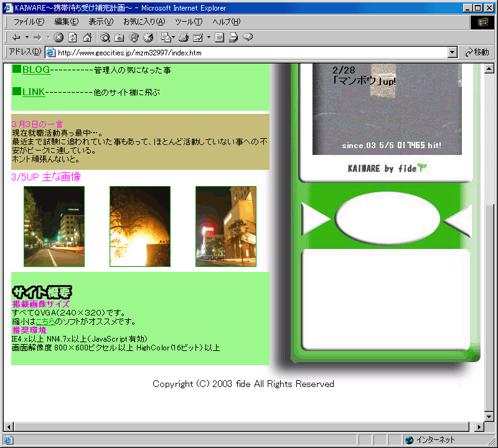Open the Media globe icon
This screenshot has width=498, height=448.
click(134, 37)
